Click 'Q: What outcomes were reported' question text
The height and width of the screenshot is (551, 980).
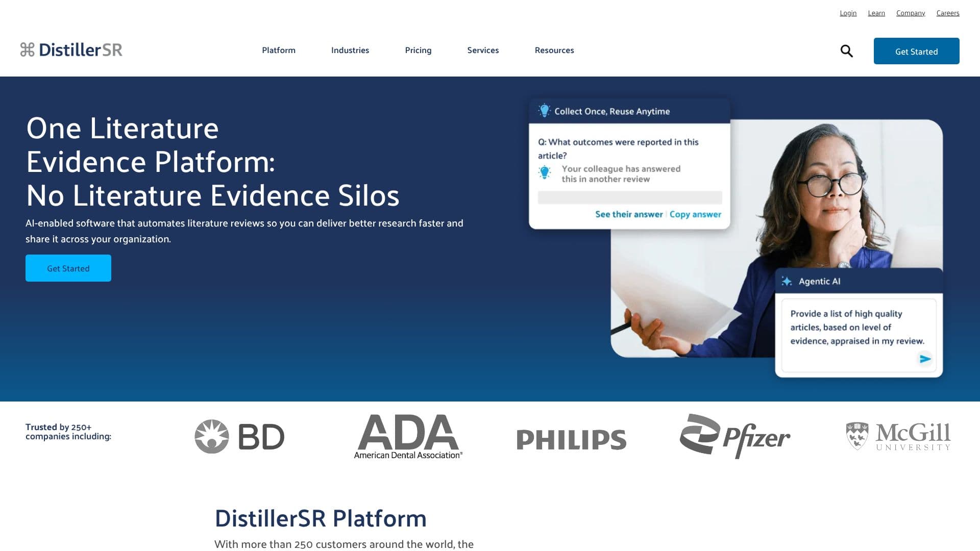[618, 148]
